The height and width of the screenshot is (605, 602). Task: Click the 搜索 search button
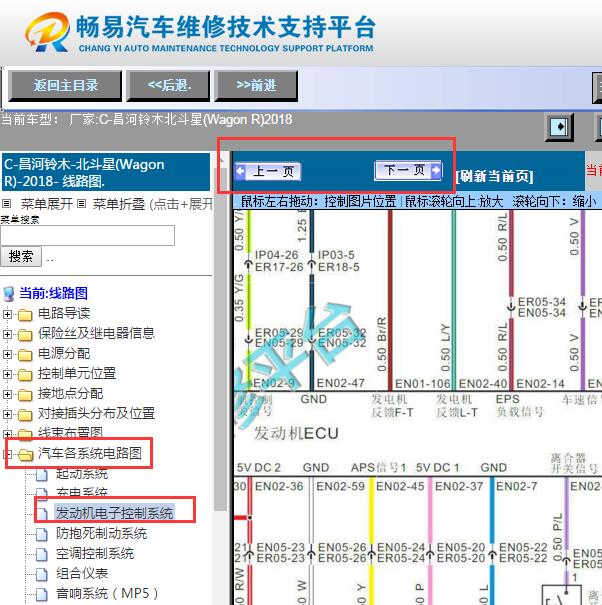point(21,257)
